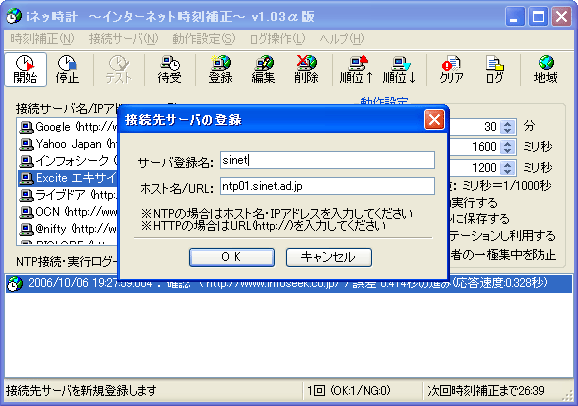Click the 地域 (region) globe icon
This screenshot has height=406, width=578.
[x=546, y=69]
